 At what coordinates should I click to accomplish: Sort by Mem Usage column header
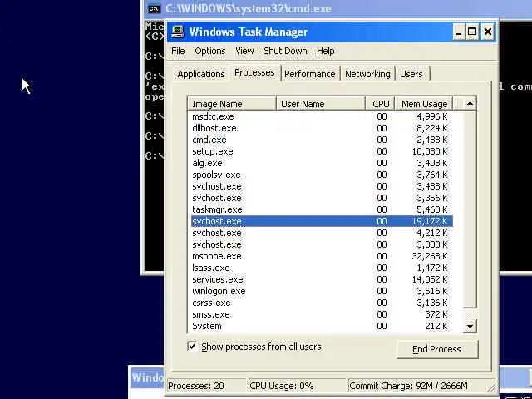(423, 104)
